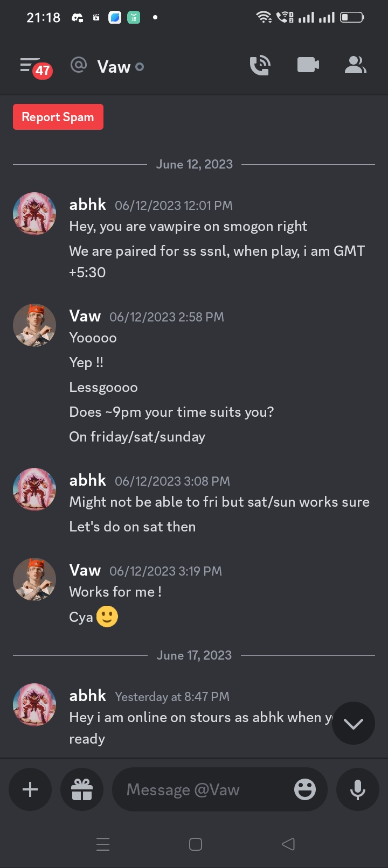Open the Vaw profile header name

tap(114, 67)
